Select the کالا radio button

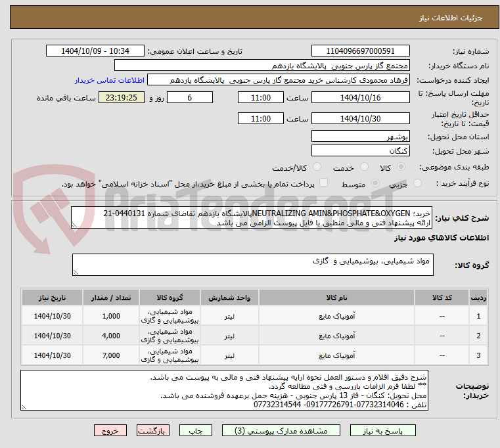point(401,167)
